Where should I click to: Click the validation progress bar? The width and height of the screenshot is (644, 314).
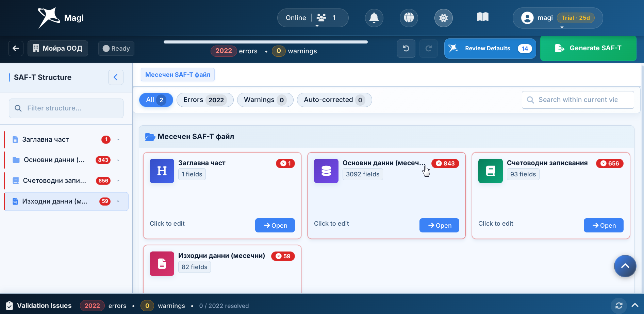pos(266,42)
